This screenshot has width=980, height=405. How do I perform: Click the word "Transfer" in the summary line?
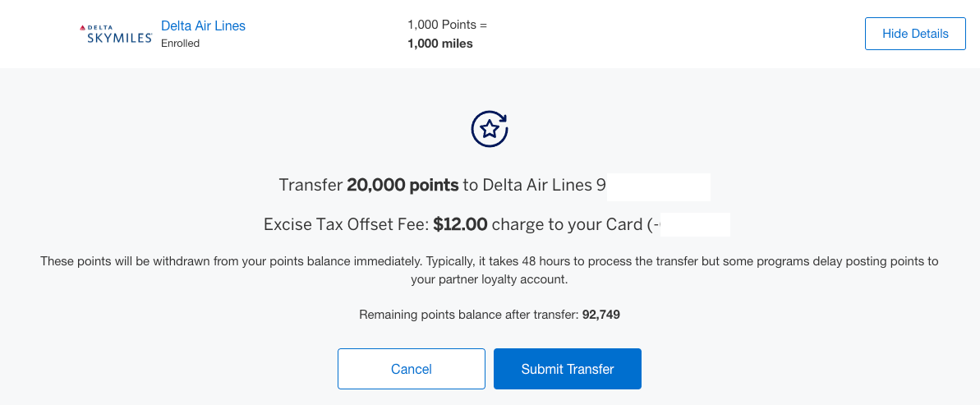311,185
